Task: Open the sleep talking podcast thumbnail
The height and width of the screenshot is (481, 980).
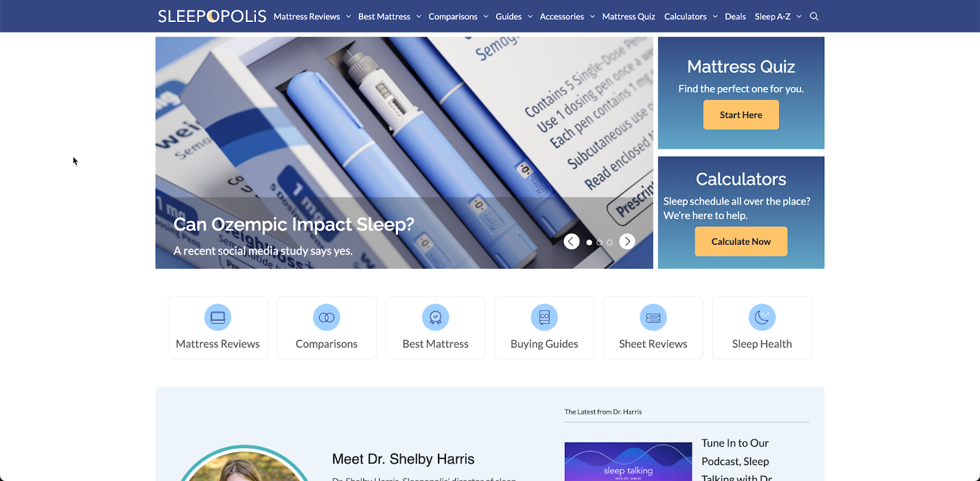Action: pyautogui.click(x=628, y=461)
